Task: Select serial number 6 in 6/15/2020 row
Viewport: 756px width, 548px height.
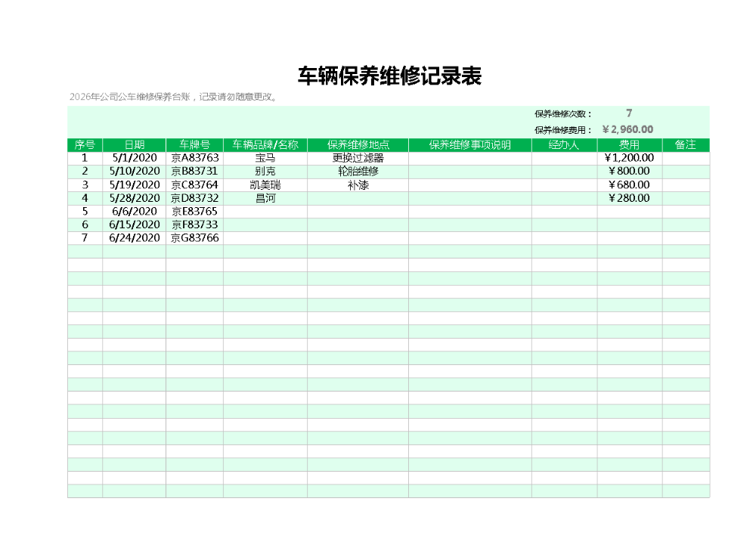Action: point(85,224)
